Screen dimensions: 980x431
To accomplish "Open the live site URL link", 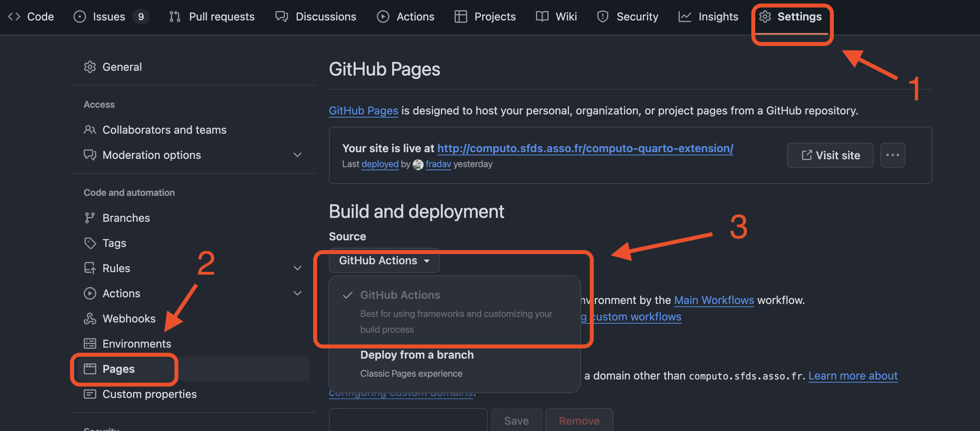I will point(585,148).
